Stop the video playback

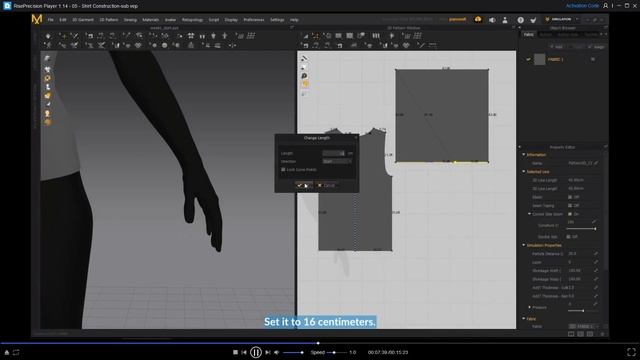click(x=235, y=352)
